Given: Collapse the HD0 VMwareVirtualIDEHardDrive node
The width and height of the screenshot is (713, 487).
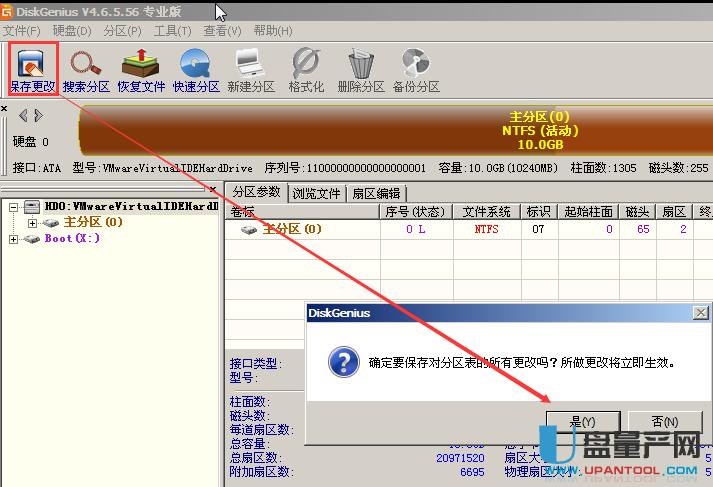Looking at the screenshot, I should [x=14, y=207].
